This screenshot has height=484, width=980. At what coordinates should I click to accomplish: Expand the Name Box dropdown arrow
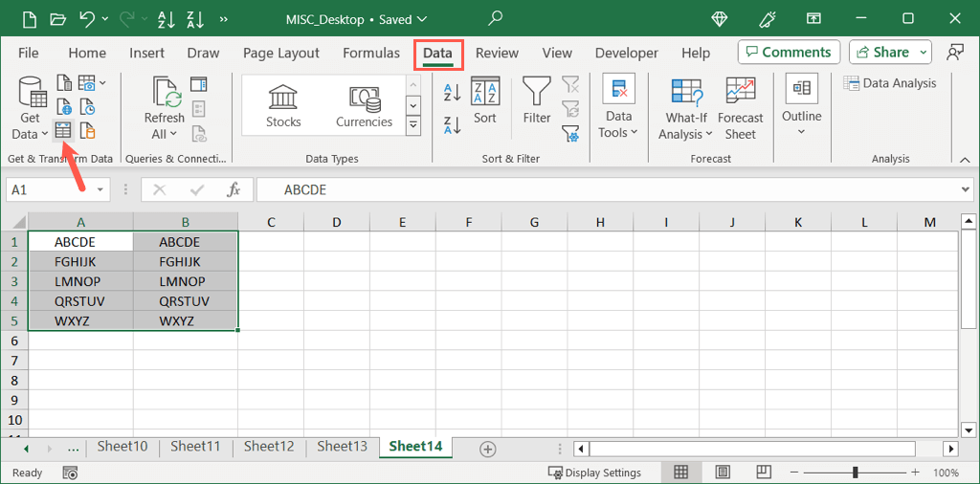[100, 190]
